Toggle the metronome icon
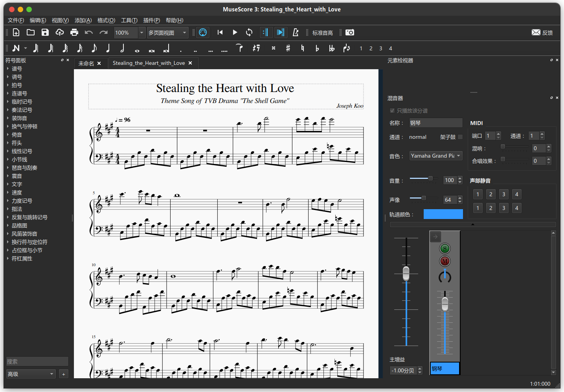This screenshot has width=564, height=392. tap(296, 33)
